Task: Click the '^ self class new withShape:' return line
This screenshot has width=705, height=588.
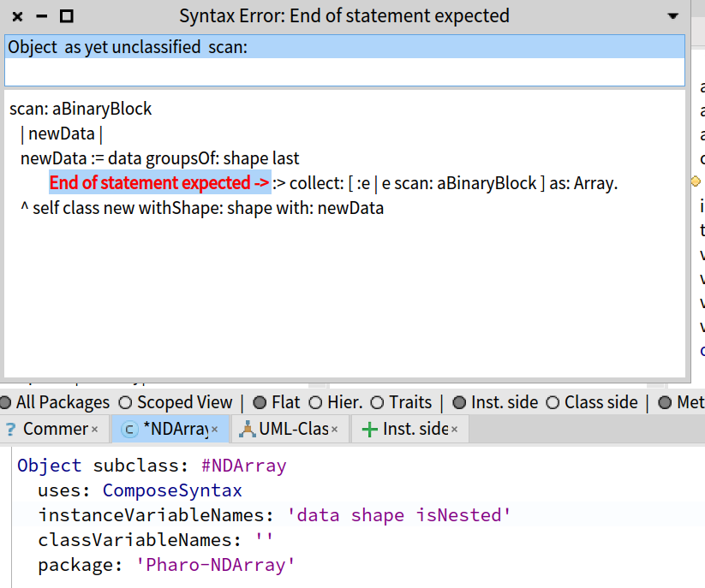Action: point(202,209)
